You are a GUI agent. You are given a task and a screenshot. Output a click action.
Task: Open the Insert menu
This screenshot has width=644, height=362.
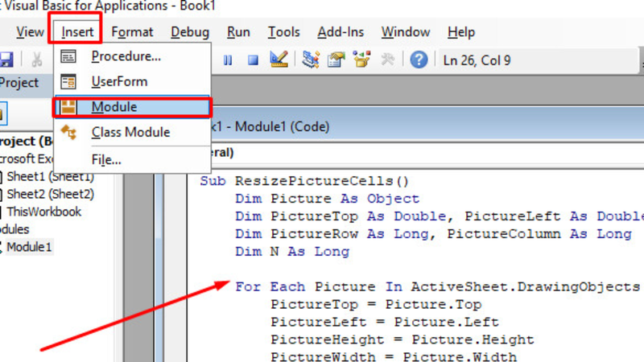pos(77,32)
